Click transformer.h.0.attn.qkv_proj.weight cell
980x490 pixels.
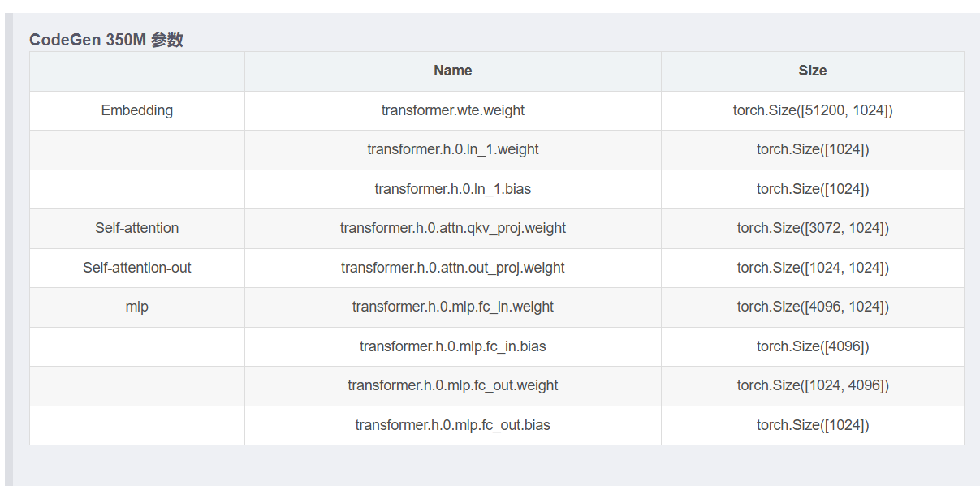pos(453,228)
